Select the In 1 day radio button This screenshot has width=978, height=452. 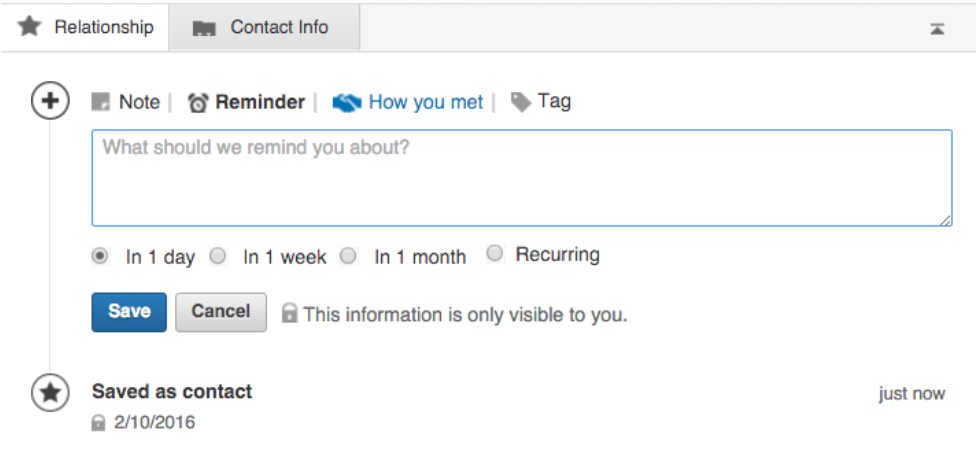100,256
